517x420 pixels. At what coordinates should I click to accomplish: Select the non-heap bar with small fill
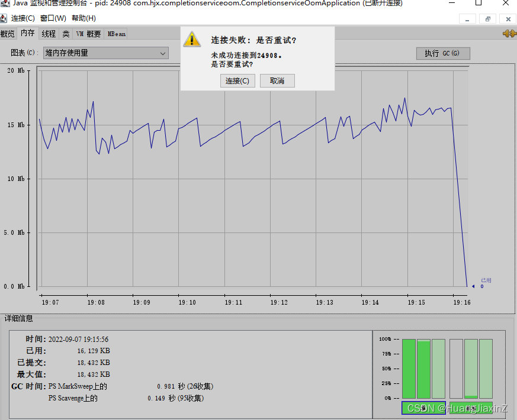point(471,369)
